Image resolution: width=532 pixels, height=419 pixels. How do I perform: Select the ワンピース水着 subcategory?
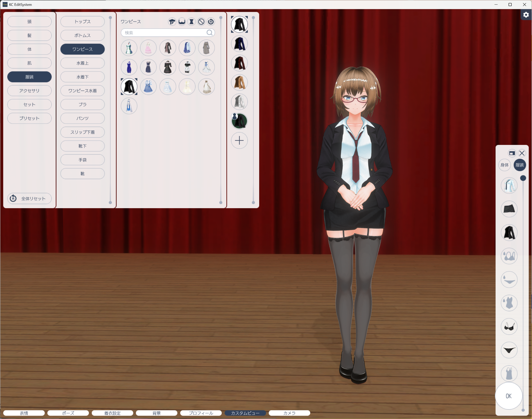83,91
